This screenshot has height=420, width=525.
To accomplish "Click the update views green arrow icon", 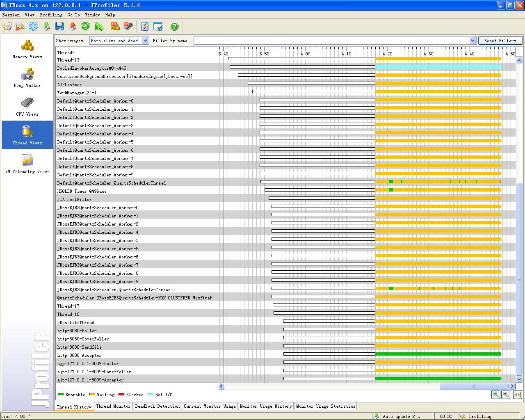I will click(46, 27).
